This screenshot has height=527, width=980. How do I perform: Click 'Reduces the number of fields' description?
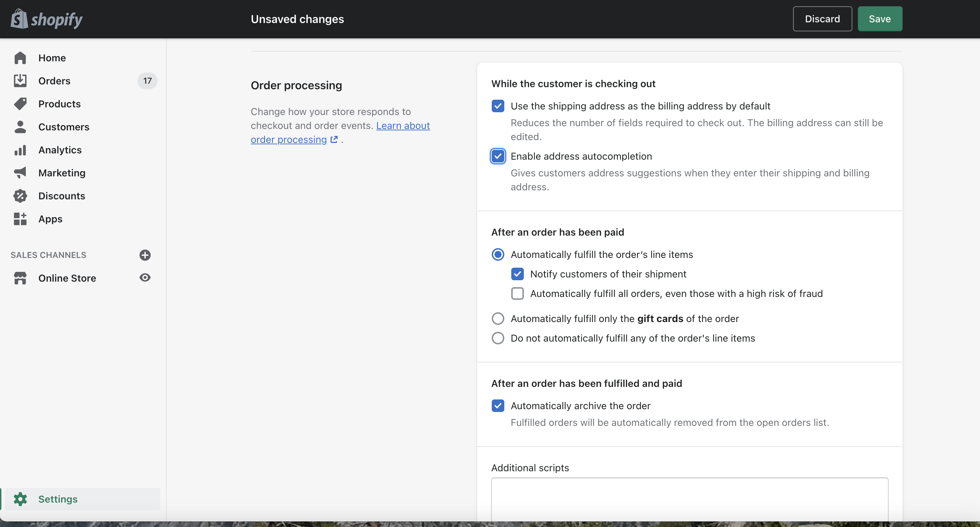696,130
